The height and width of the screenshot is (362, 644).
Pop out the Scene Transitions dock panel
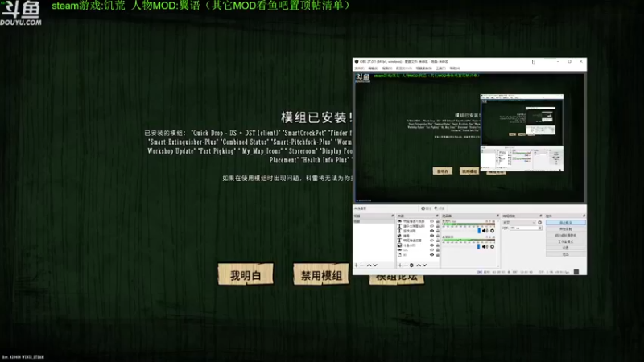point(540,216)
